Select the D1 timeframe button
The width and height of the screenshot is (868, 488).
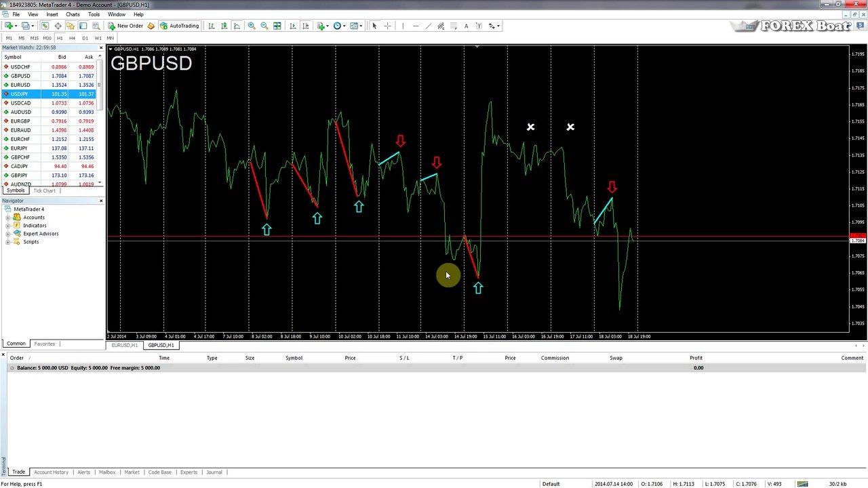click(85, 38)
